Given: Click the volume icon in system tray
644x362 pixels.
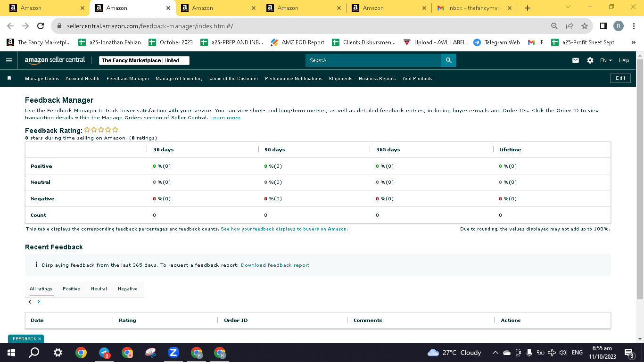Looking at the screenshot, I should [x=562, y=353].
